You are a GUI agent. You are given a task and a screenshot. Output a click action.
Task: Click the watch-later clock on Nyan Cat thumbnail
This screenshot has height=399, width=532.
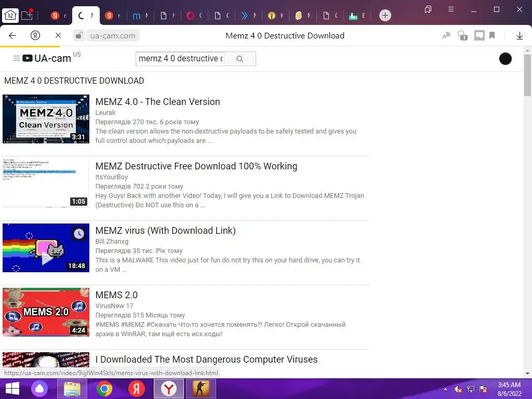click(x=79, y=234)
